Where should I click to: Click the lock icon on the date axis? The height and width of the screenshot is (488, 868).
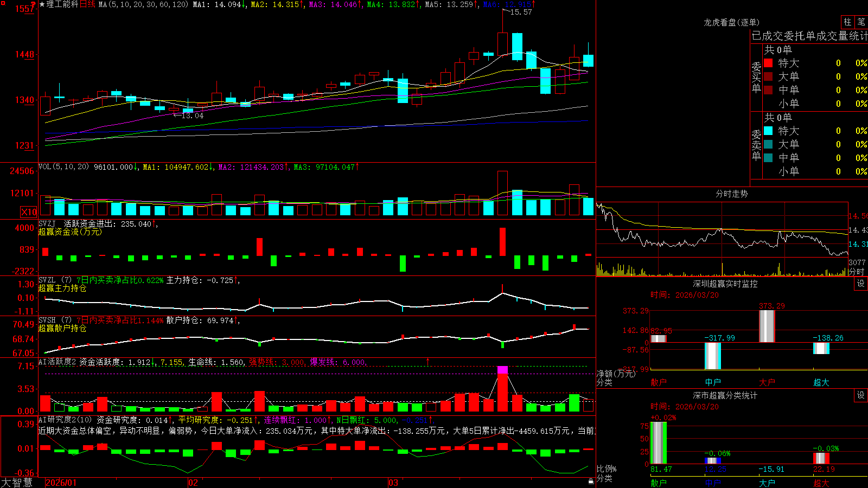[591, 481]
